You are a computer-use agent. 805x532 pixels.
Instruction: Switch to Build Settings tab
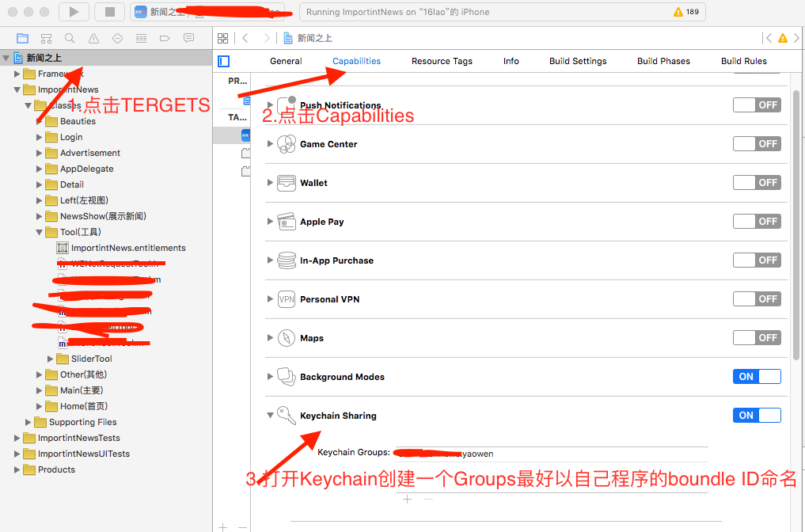(578, 61)
